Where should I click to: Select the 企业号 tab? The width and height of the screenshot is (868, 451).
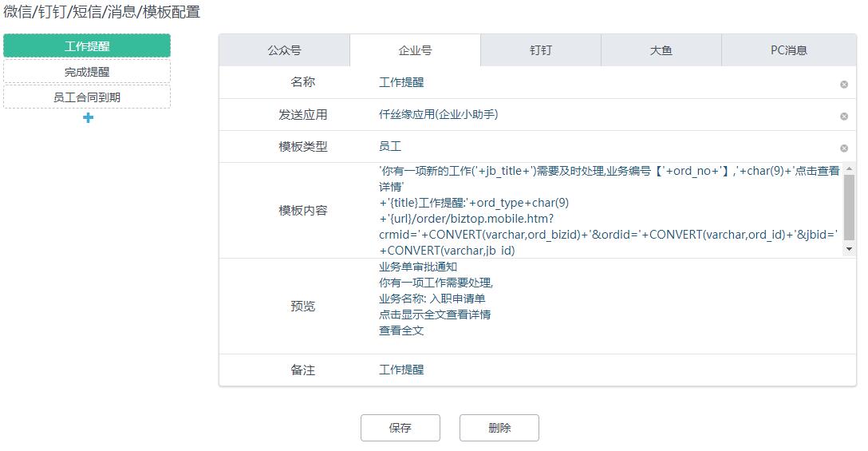pos(415,50)
